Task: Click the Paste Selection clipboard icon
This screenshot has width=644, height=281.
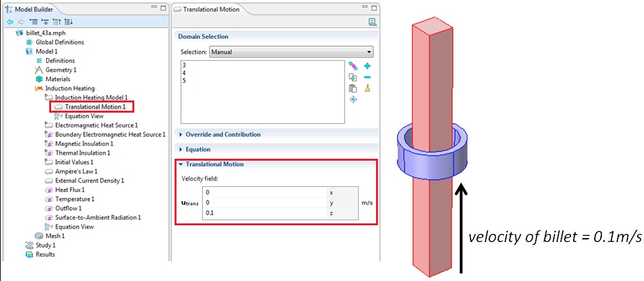Action: click(x=352, y=89)
